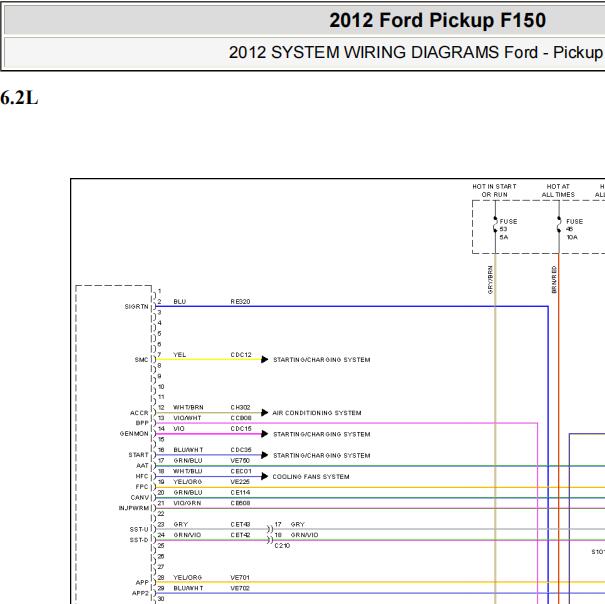Click the "AIR CONDITIONING SYSTEM" reference
This screenshot has height=604, width=605.
pos(317,413)
